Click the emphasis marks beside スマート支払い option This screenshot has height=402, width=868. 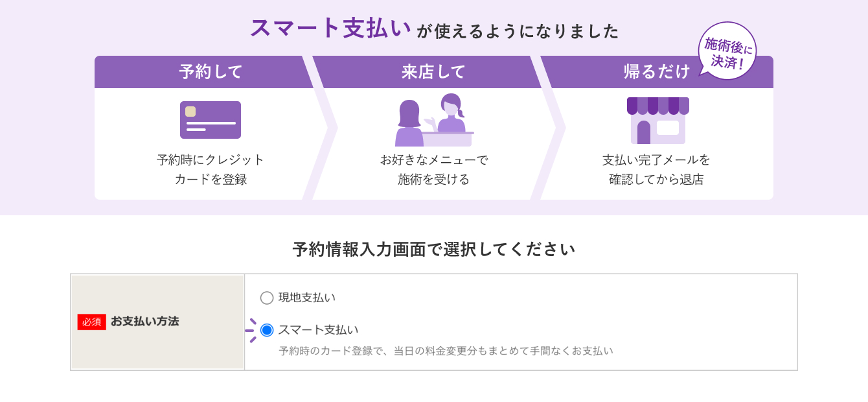[252, 329]
